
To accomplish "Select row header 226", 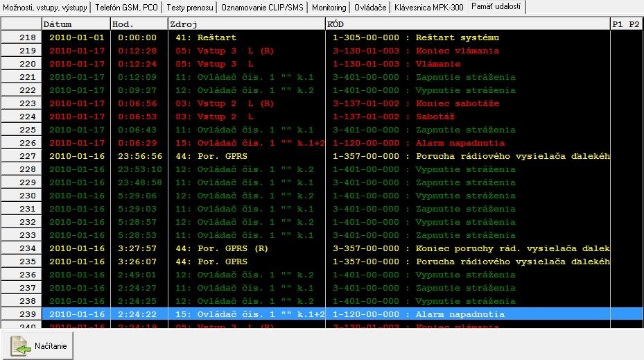I will pos(21,143).
